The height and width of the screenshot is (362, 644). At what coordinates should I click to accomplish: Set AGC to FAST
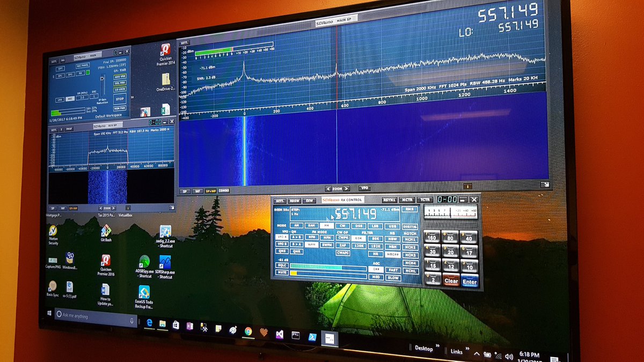coord(393,270)
